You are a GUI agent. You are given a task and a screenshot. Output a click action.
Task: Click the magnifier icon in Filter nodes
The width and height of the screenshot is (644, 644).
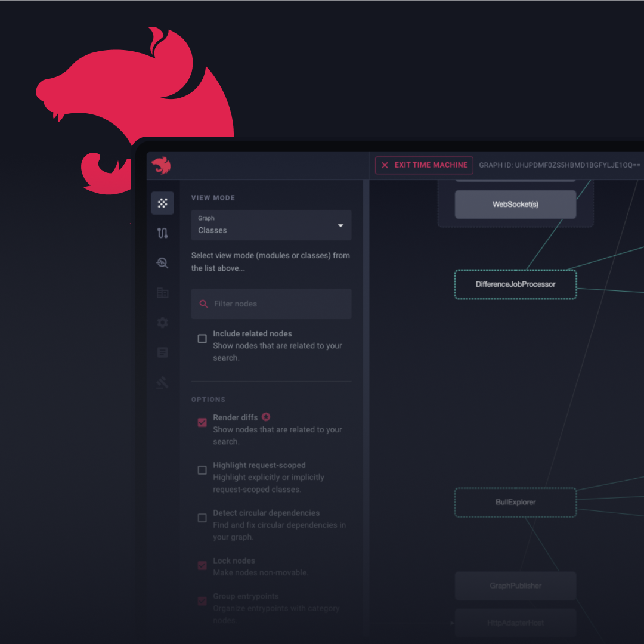point(203,304)
